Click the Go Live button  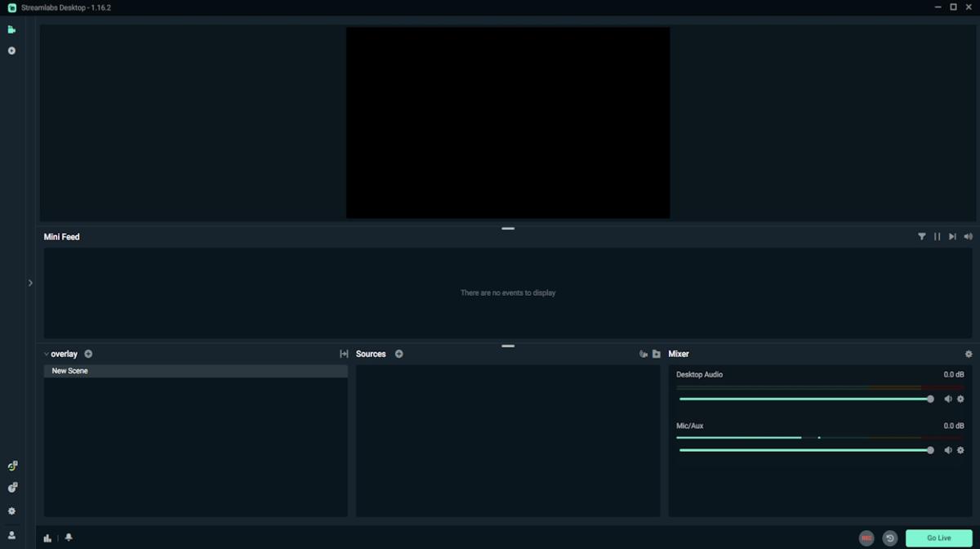(939, 538)
